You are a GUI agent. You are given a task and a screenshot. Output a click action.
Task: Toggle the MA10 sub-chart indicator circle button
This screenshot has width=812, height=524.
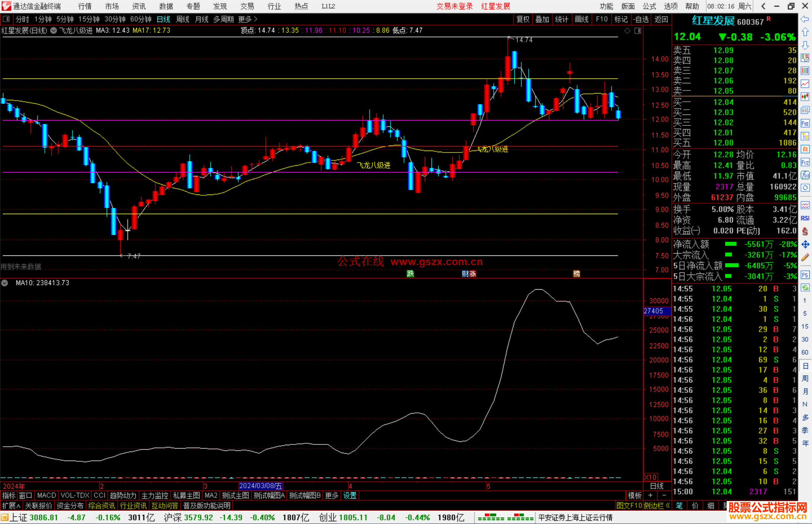[x=5, y=283]
